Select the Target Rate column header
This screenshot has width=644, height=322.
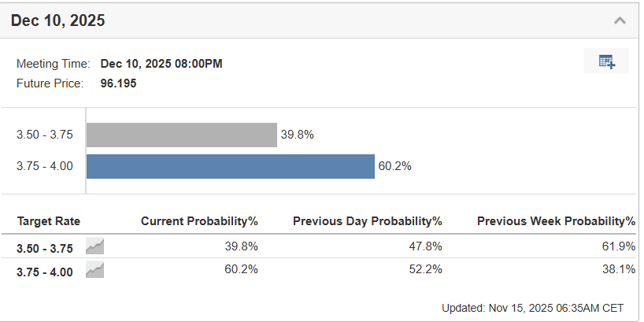49,221
